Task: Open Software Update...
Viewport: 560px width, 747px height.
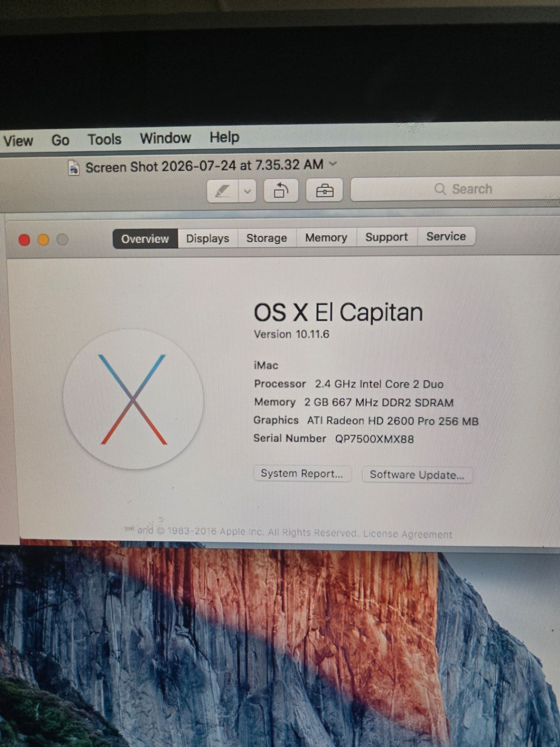Action: 417,475
